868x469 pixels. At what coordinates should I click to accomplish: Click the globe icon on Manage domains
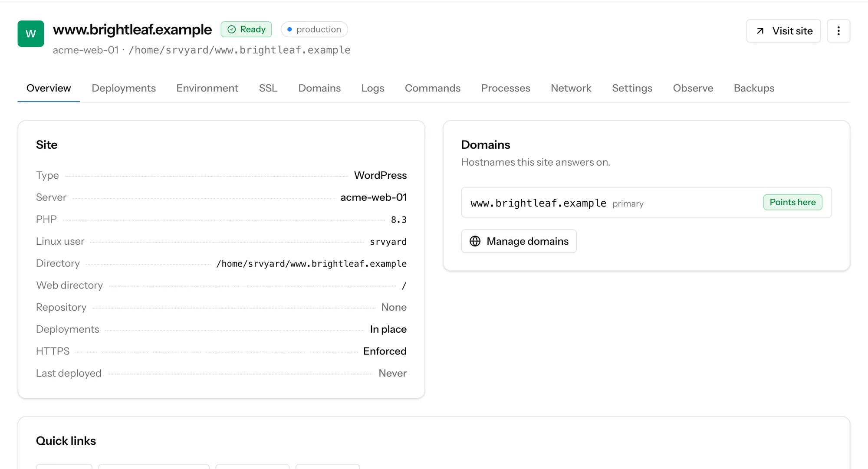point(475,241)
